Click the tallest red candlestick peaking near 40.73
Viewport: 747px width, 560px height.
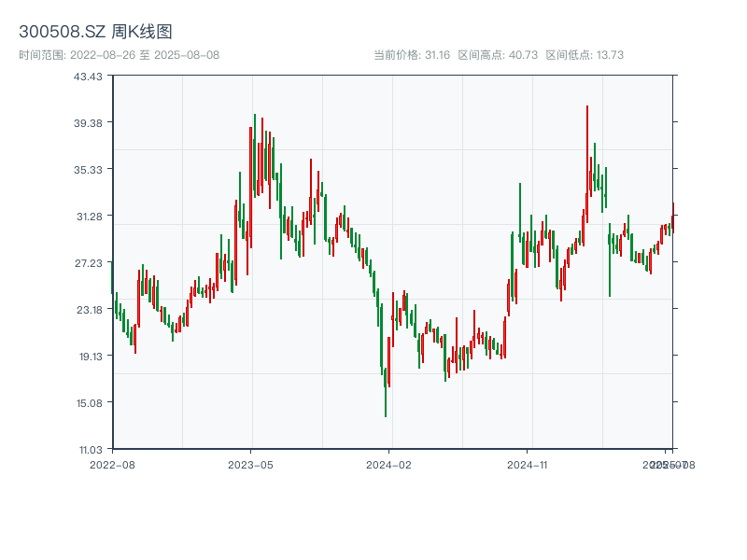click(x=587, y=149)
